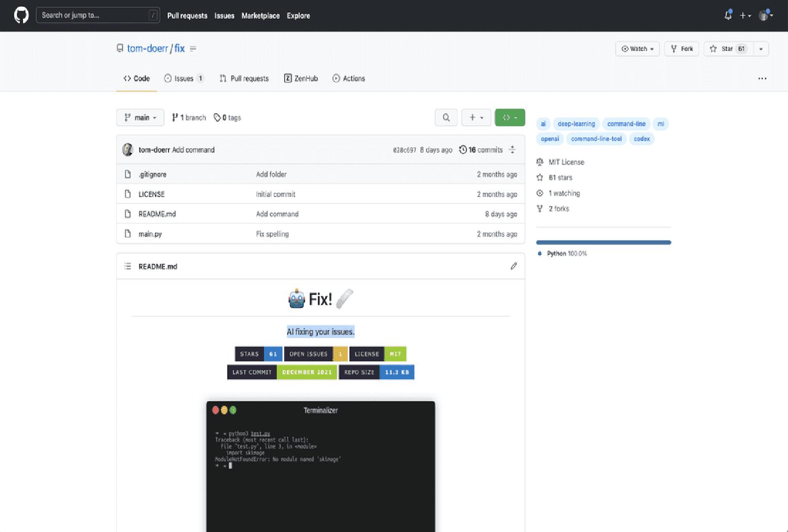This screenshot has height=532, width=788.
Task: Click the pencil icon to edit README
Action: [x=514, y=266]
